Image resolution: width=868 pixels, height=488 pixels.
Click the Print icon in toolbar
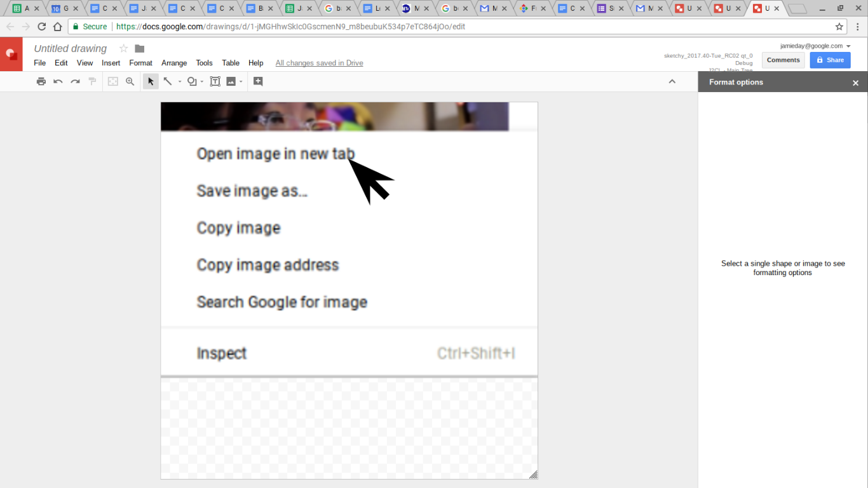point(41,81)
